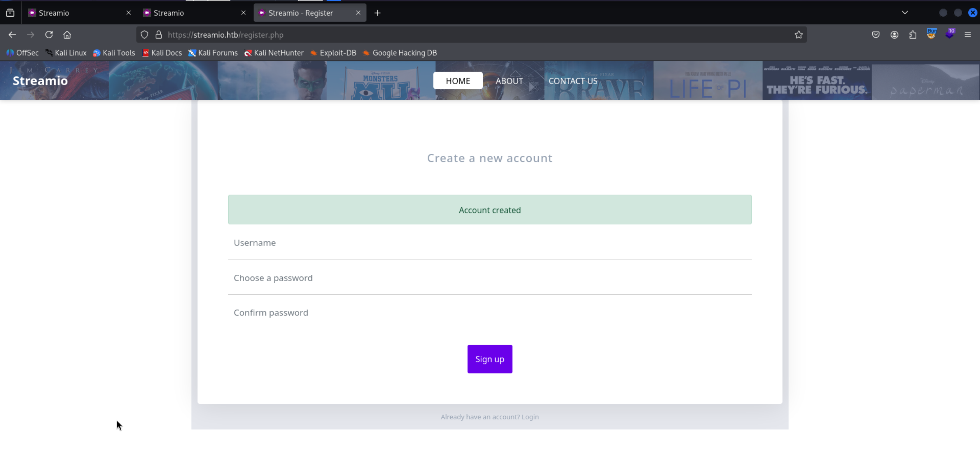Focus the Username input field
The image size is (980, 463).
click(490, 243)
